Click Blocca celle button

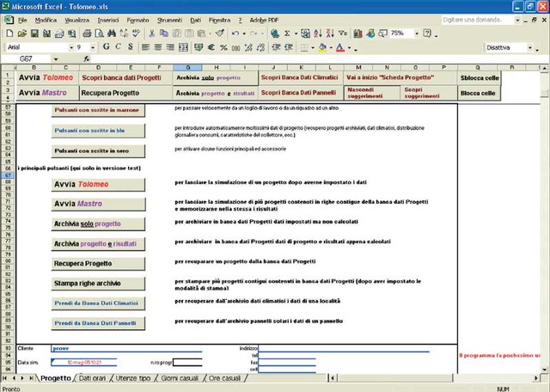coord(480,94)
